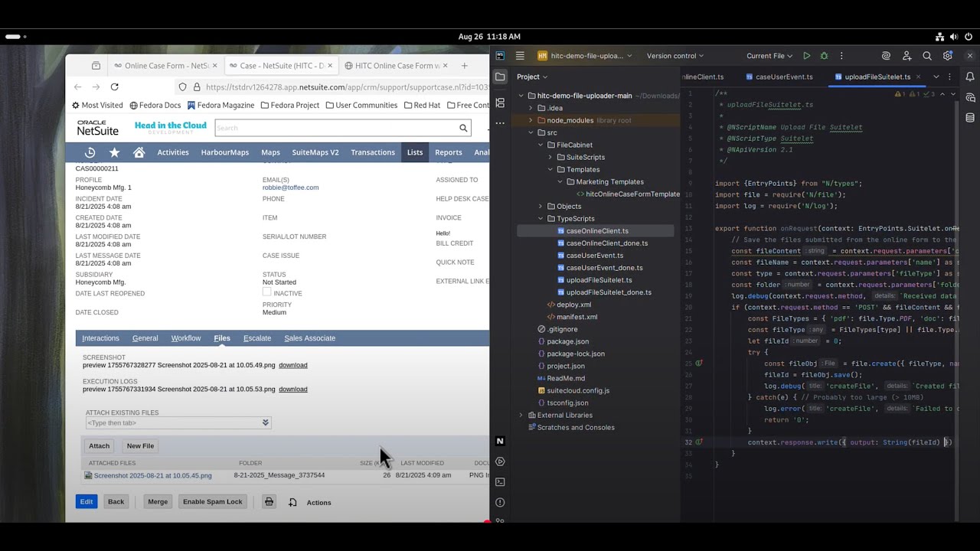Click the Run button in WebStorm

point(806,56)
